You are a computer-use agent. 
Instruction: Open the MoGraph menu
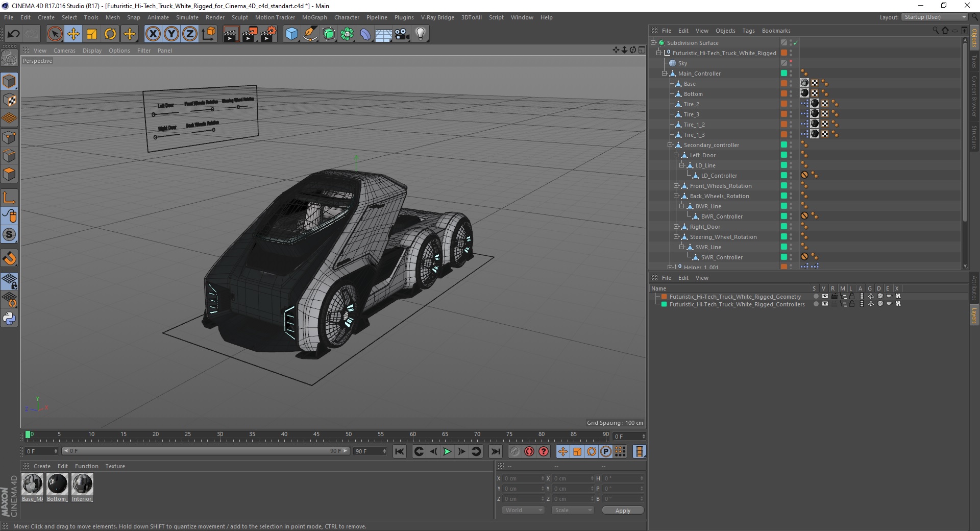pyautogui.click(x=314, y=17)
